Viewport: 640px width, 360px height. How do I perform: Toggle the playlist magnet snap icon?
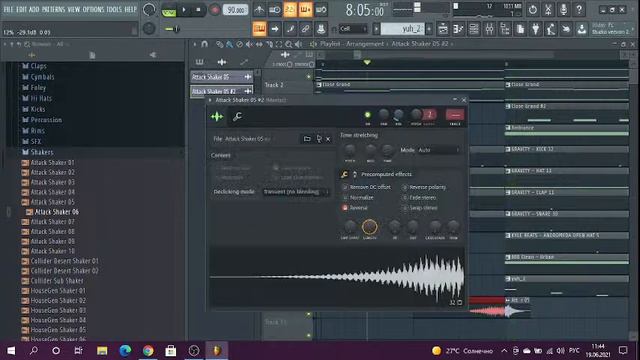tap(204, 44)
